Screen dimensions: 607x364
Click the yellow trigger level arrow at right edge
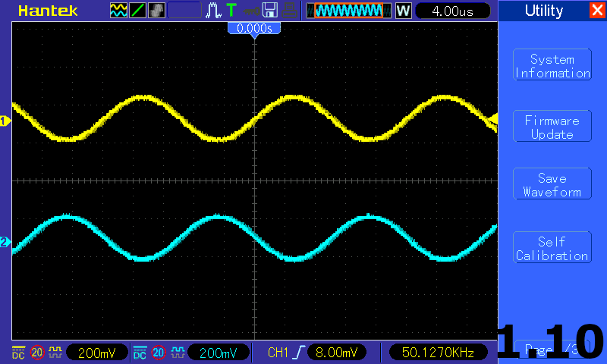[492, 119]
